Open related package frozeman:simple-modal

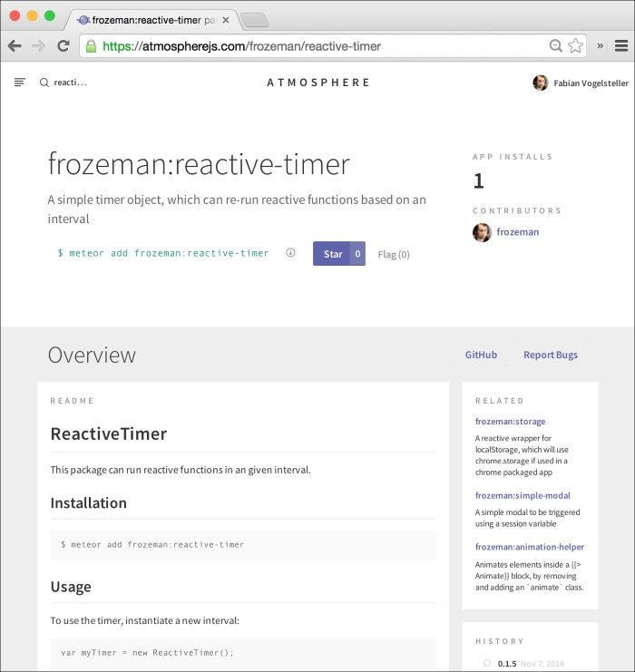(x=523, y=495)
